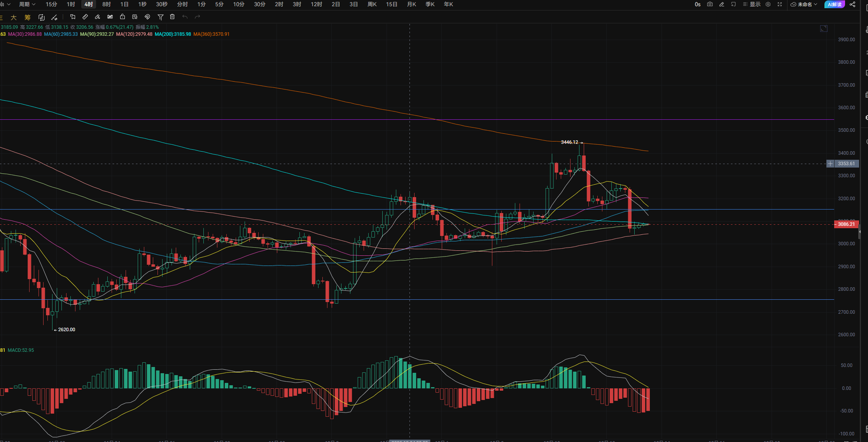Screen dimensions: 868x442
Task: Click the trash delete drawings icon
Action: click(172, 17)
